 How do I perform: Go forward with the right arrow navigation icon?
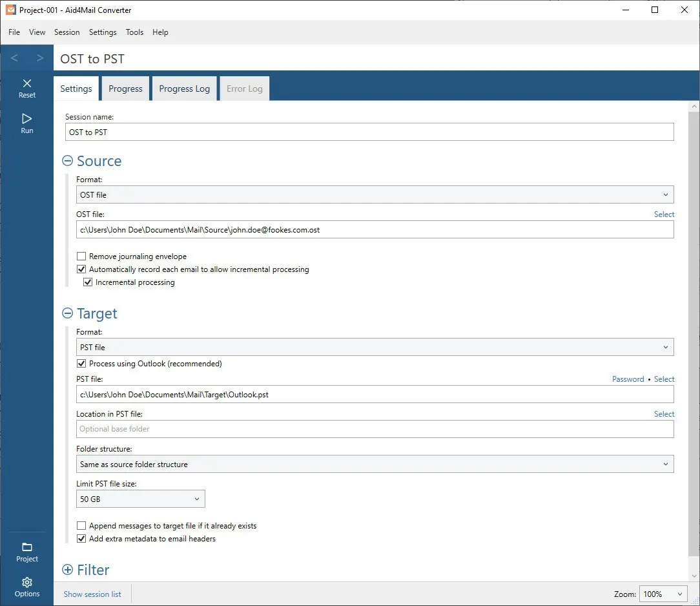[40, 58]
